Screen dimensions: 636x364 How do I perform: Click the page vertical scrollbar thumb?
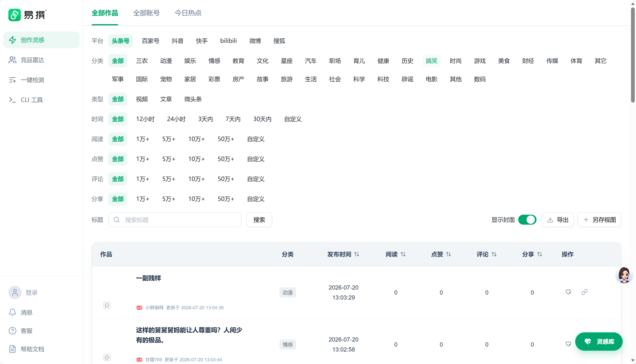coord(633,55)
